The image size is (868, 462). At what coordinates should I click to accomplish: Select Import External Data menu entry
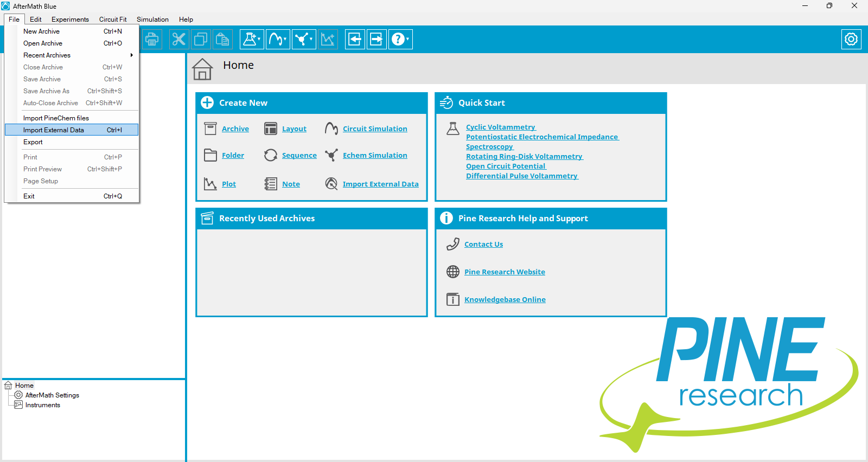point(72,130)
